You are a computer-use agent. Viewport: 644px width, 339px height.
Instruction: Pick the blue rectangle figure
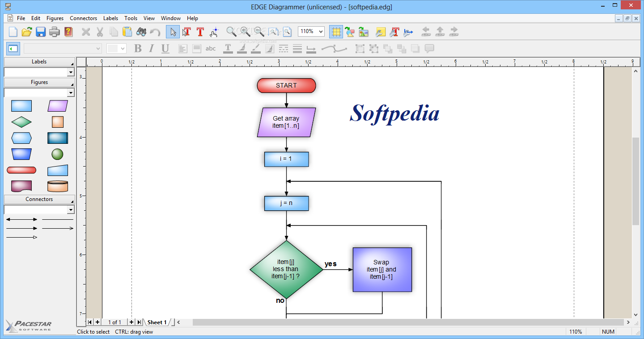tap(21, 106)
